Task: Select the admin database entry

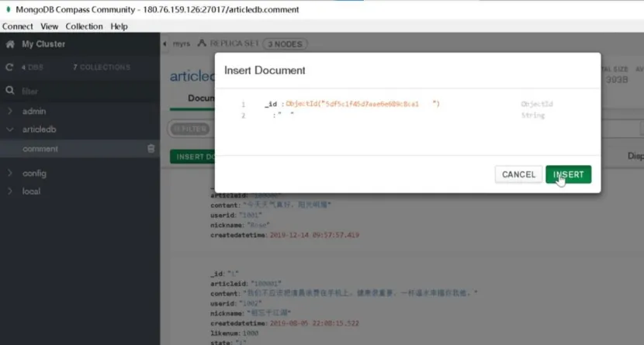Action: [34, 111]
